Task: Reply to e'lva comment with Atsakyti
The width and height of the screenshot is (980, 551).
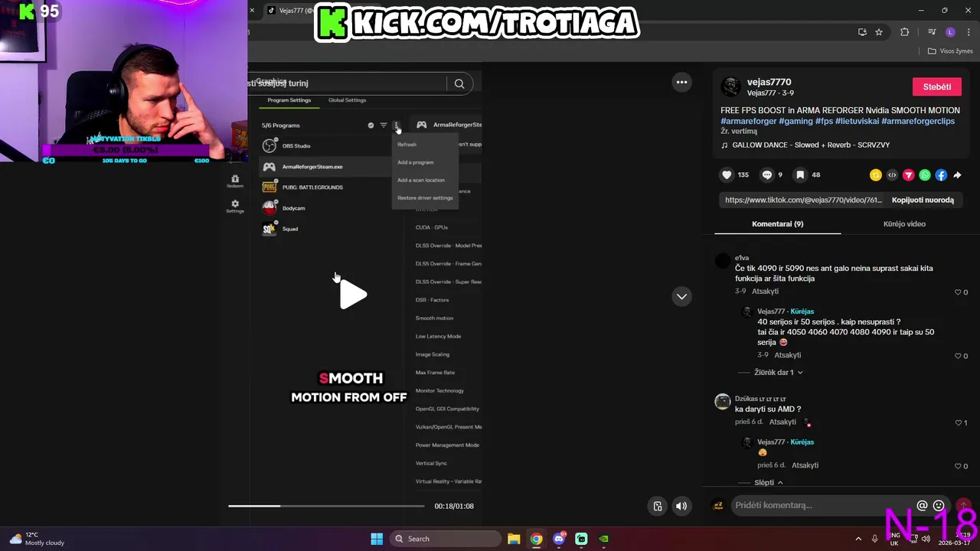Action: coord(765,292)
